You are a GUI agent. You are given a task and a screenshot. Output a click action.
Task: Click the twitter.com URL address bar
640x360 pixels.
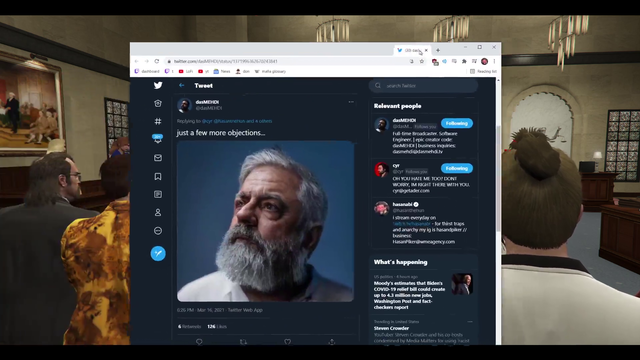286,61
